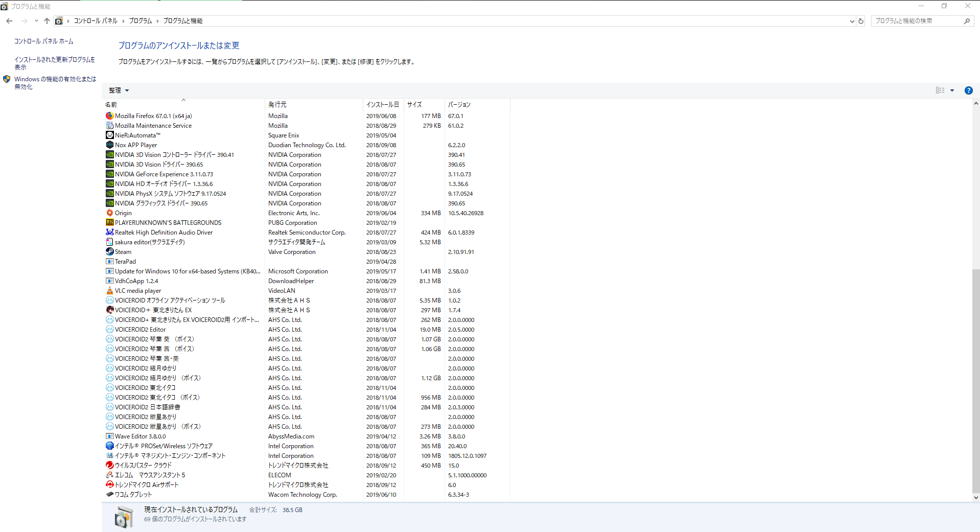Select NVIDIA PhysX システム ソフトウェア row
Screen dimensions: 980x532
point(307,194)
